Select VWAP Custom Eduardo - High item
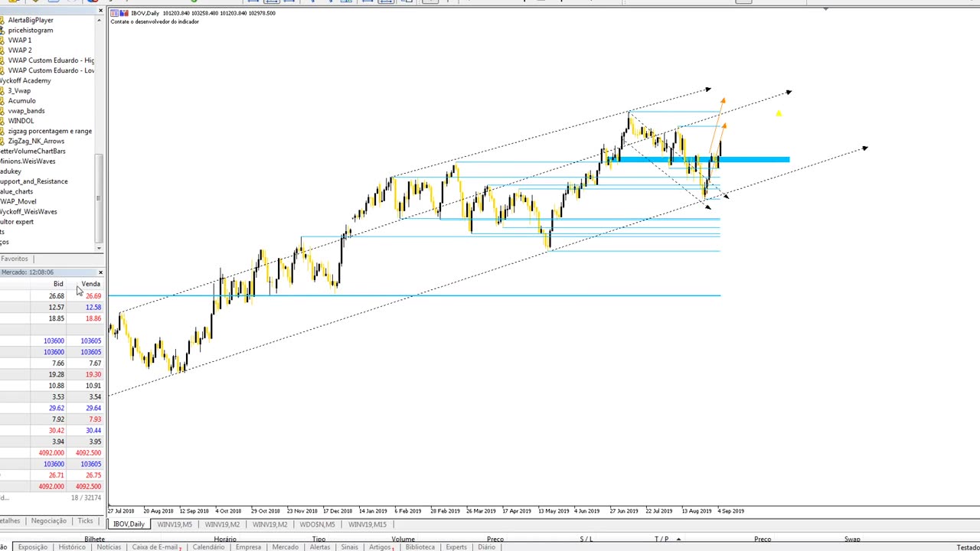Image resolution: width=980 pixels, height=551 pixels. pos(51,60)
